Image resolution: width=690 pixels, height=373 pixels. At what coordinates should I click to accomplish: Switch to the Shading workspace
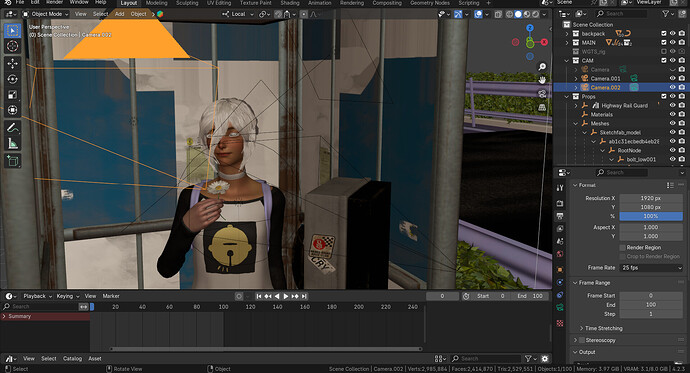[290, 3]
